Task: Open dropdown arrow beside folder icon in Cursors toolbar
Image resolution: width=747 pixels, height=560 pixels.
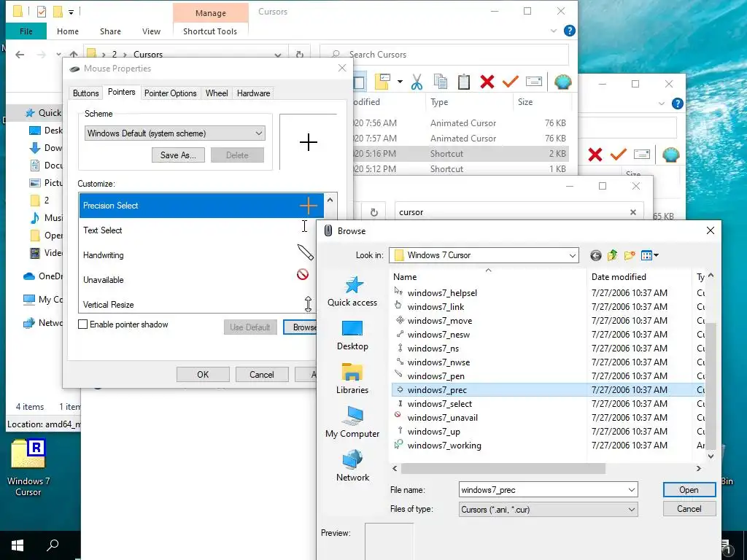Action: click(400, 82)
